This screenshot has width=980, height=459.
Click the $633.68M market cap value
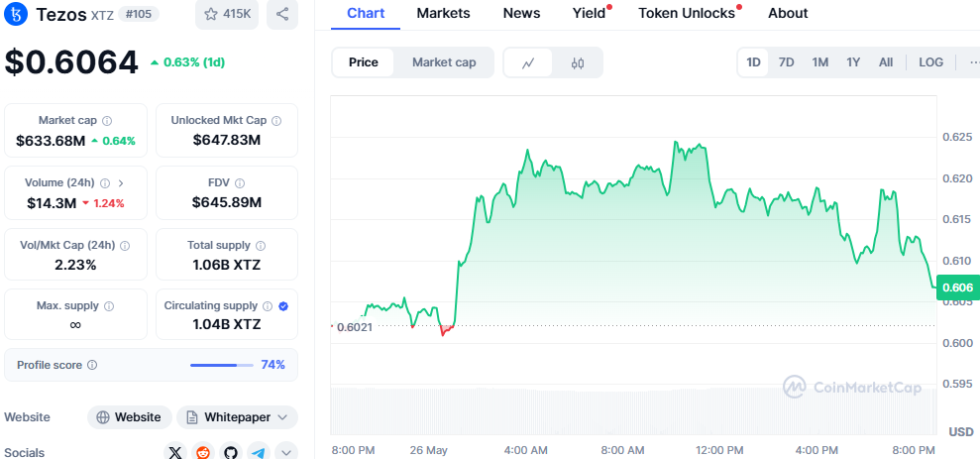pos(51,141)
